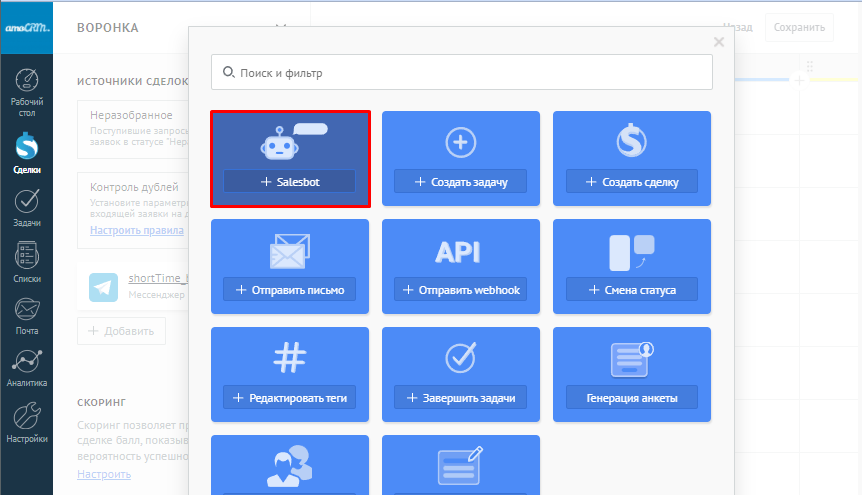Add the Salesbot action
Image resolution: width=862 pixels, height=495 pixels.
[289, 182]
